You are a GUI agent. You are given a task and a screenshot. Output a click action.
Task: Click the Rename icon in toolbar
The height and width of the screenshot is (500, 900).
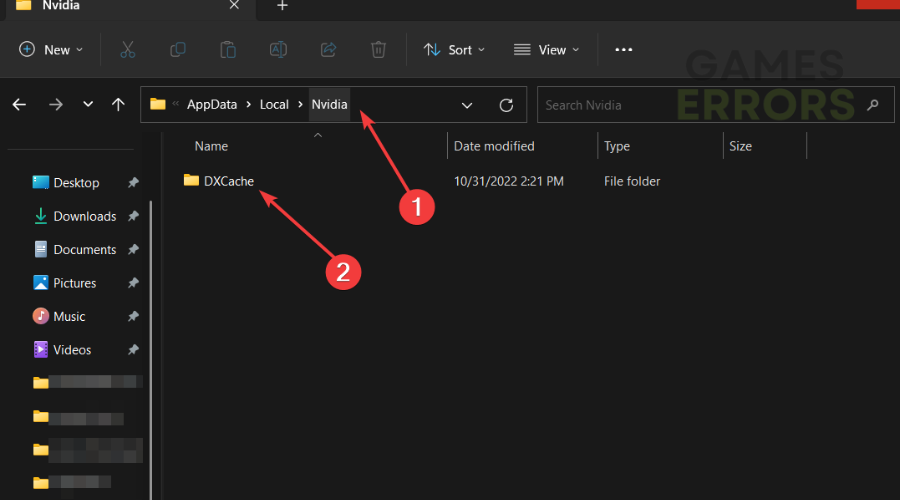[x=278, y=49]
